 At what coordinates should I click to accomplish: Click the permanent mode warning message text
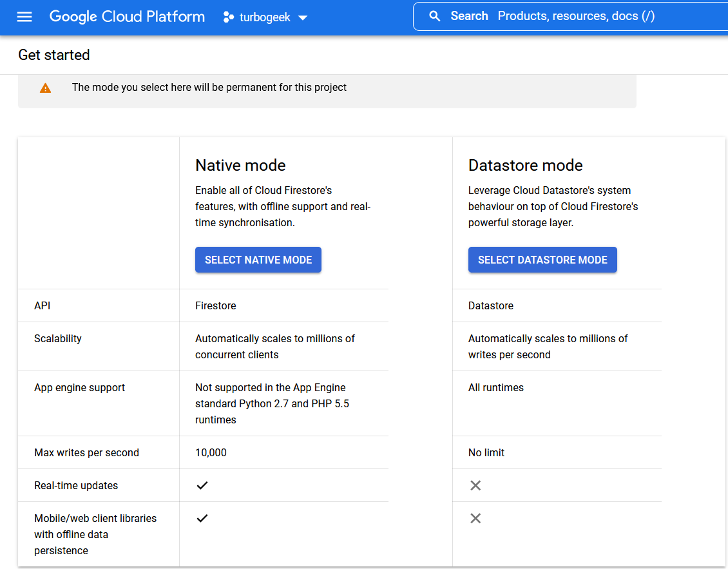click(x=209, y=88)
